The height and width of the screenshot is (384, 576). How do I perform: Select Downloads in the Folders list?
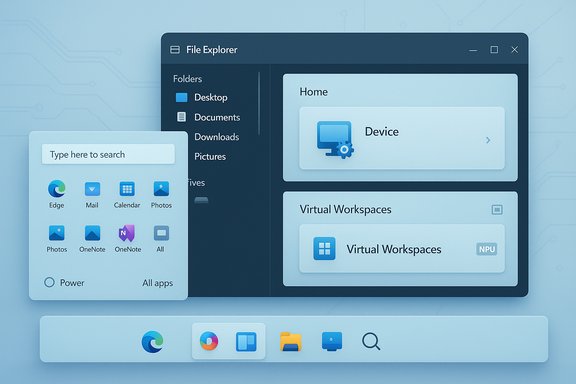(x=217, y=137)
